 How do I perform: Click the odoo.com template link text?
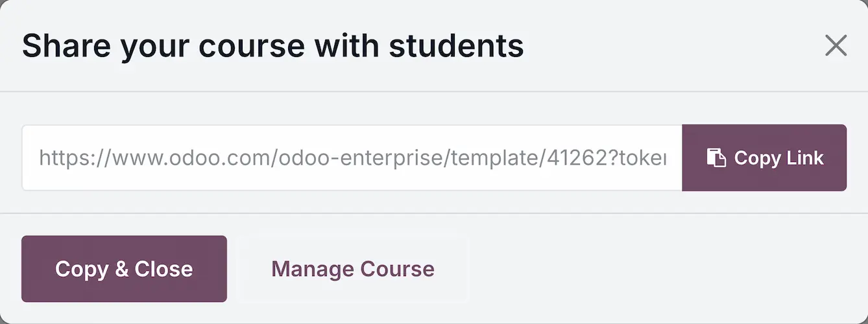click(352, 158)
